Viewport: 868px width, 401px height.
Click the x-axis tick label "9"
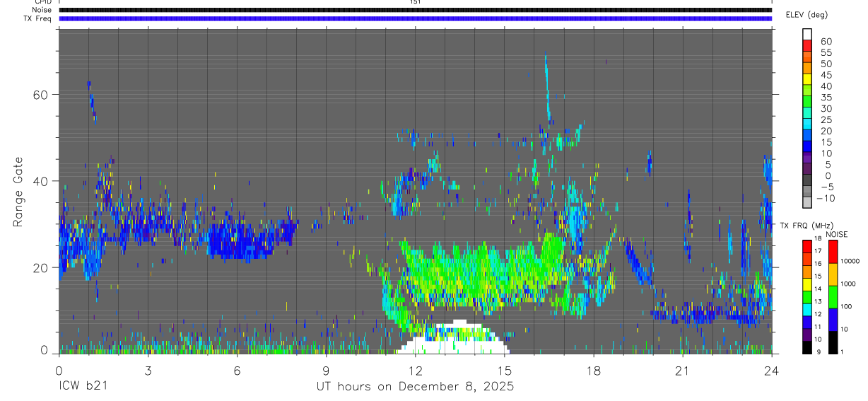(326, 371)
